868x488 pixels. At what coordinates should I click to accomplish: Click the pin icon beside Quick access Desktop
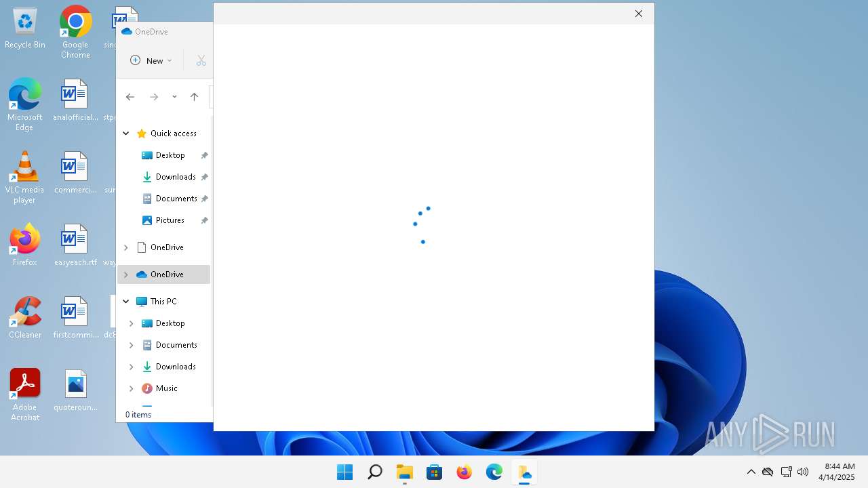[x=204, y=155]
